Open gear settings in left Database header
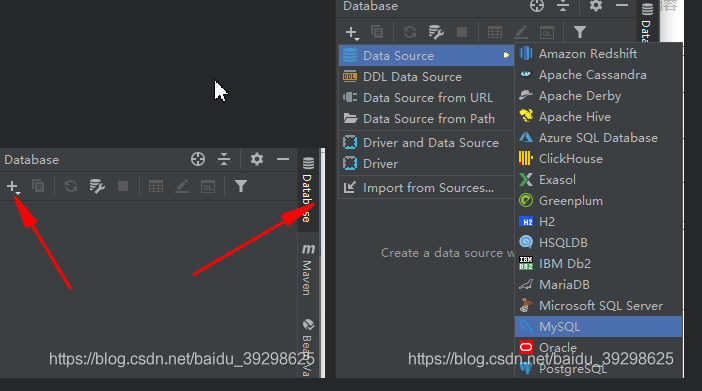This screenshot has width=702, height=391. (x=257, y=159)
